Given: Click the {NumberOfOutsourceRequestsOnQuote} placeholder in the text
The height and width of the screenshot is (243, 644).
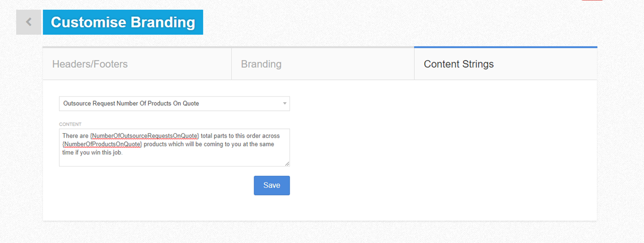Looking at the screenshot, I should click(145, 135).
